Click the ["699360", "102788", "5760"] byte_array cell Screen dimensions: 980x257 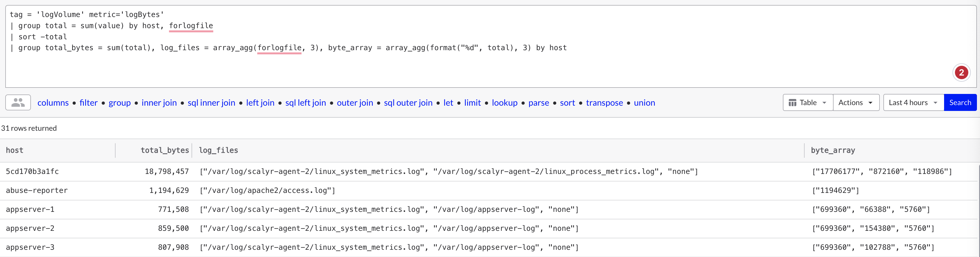tap(873, 248)
